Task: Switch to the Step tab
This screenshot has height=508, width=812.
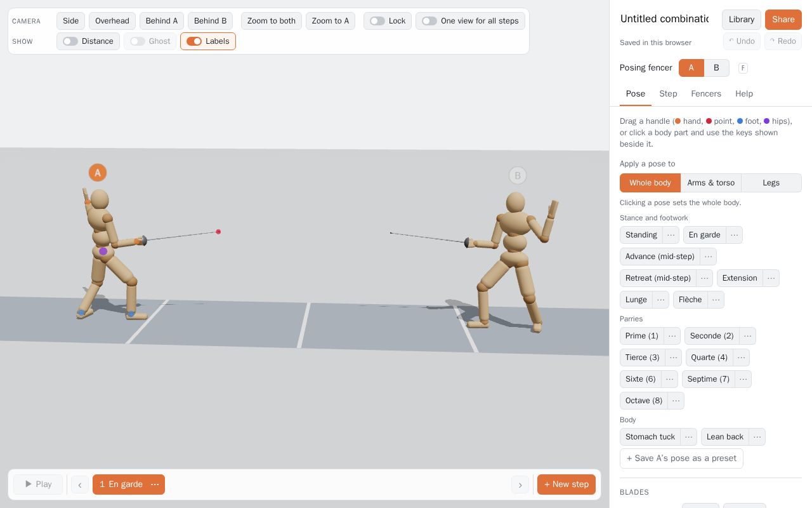Action: (x=668, y=94)
